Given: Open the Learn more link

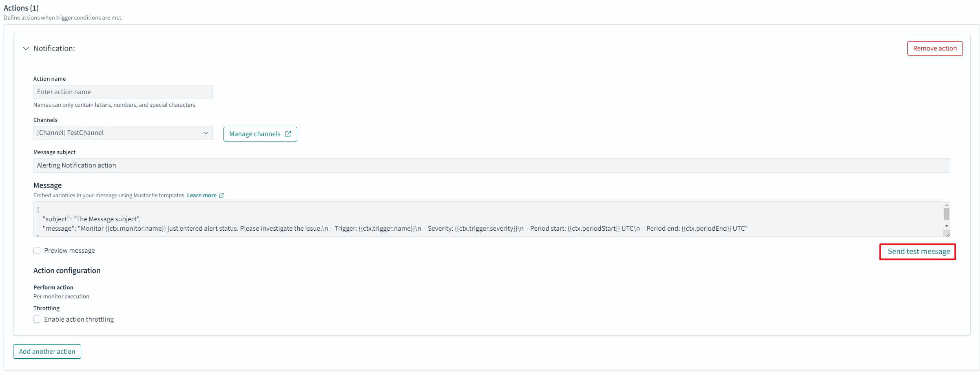Looking at the screenshot, I should (x=201, y=196).
